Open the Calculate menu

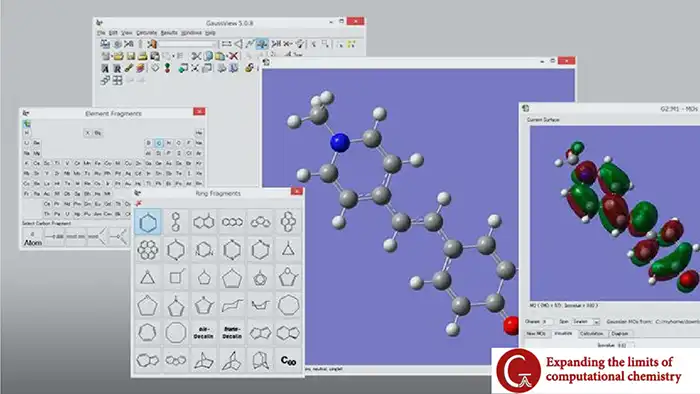pos(146,33)
